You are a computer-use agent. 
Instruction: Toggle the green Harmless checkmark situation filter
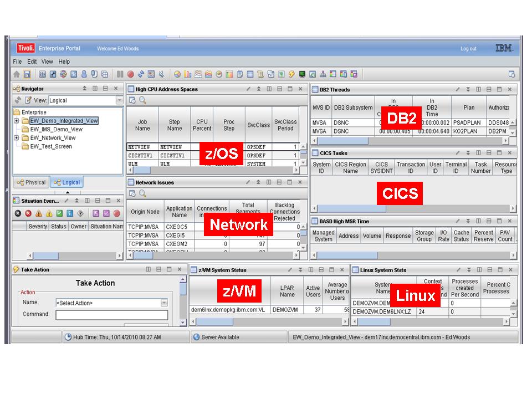coord(59,213)
